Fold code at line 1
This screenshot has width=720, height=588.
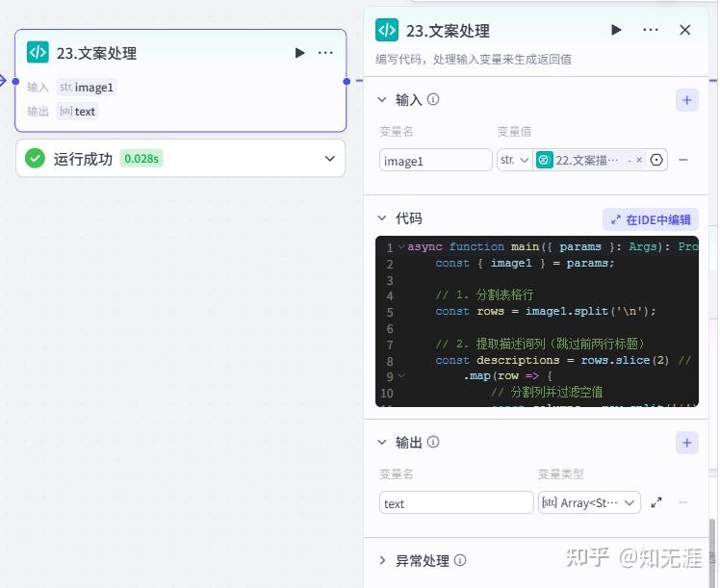[x=400, y=247]
